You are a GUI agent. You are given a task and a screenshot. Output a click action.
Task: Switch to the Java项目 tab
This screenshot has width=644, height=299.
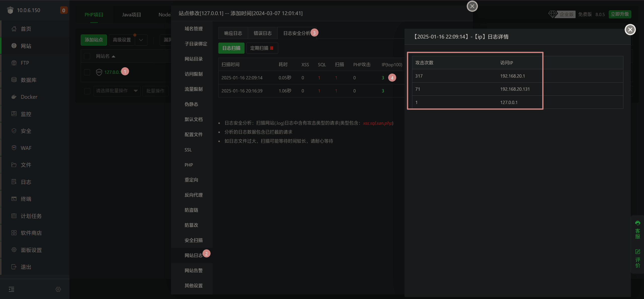(x=131, y=14)
